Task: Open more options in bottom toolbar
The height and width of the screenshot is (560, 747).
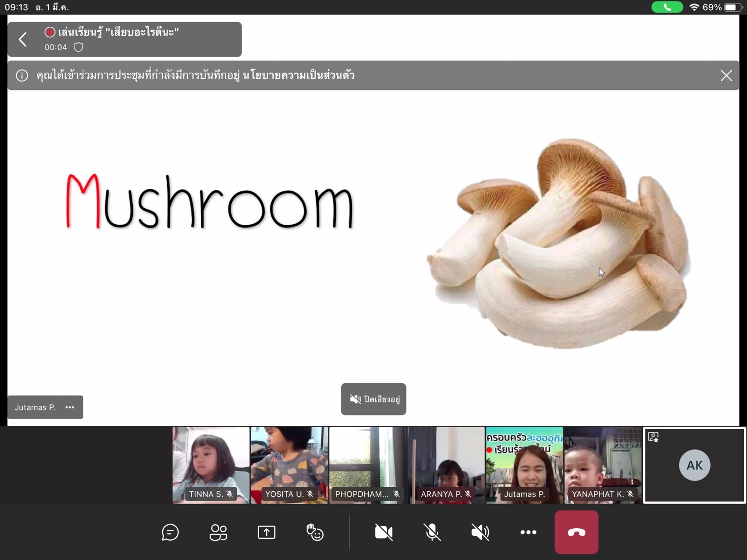Action: (x=528, y=532)
